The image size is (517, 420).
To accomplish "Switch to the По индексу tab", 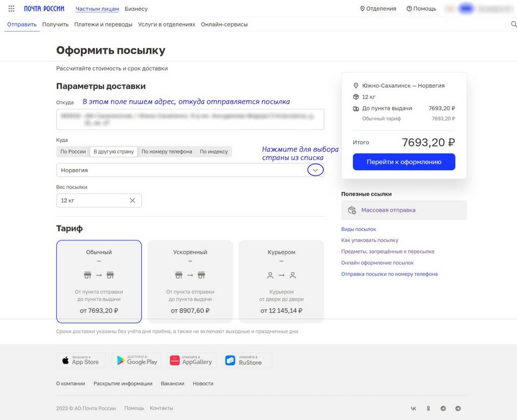I will (214, 152).
